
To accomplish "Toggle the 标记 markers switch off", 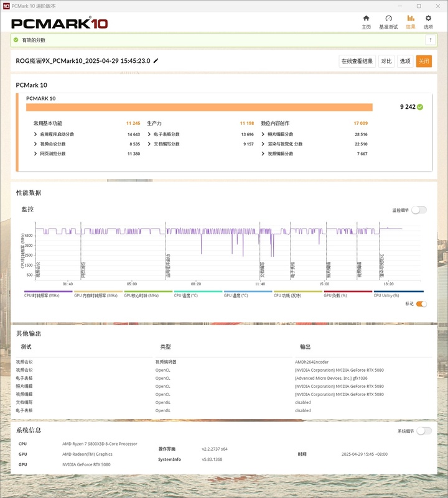I will pos(421,304).
